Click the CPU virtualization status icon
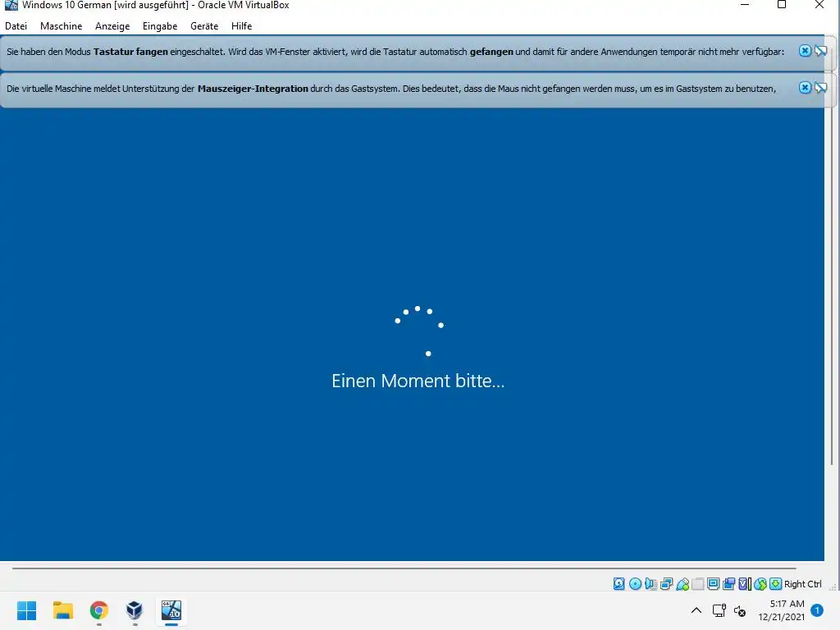Viewport: 840px width, 630px height. 745,584
